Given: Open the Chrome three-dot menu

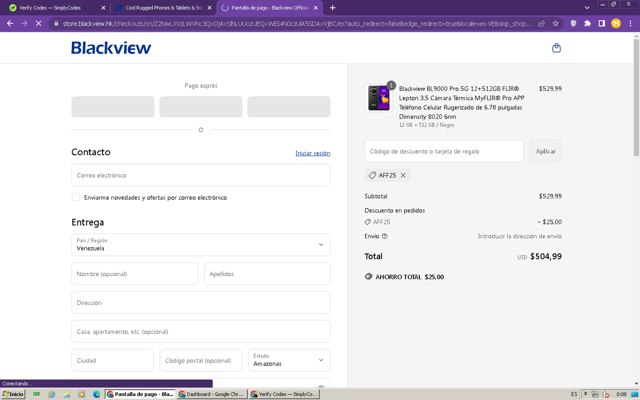Looking at the screenshot, I should [x=631, y=24].
